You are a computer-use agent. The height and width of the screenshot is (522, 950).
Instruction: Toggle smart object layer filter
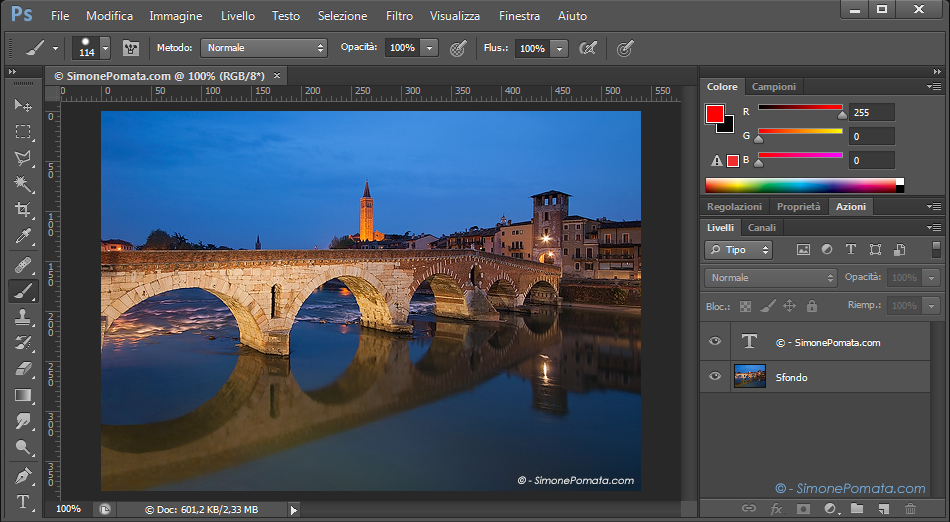coord(900,249)
